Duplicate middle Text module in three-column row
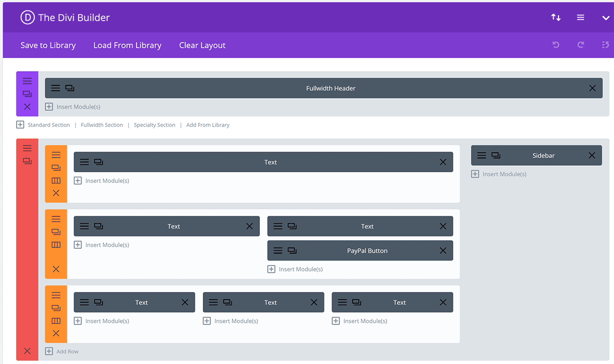 coord(227,302)
